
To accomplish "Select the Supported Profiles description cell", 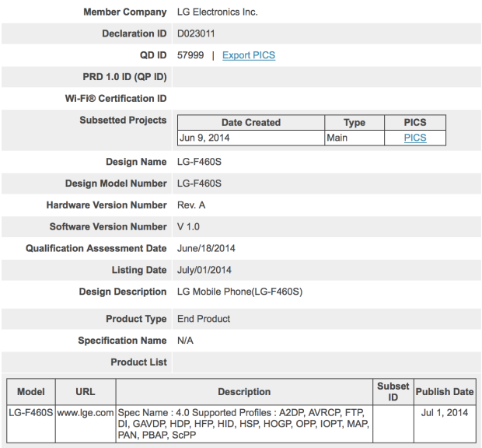I will coord(244,424).
